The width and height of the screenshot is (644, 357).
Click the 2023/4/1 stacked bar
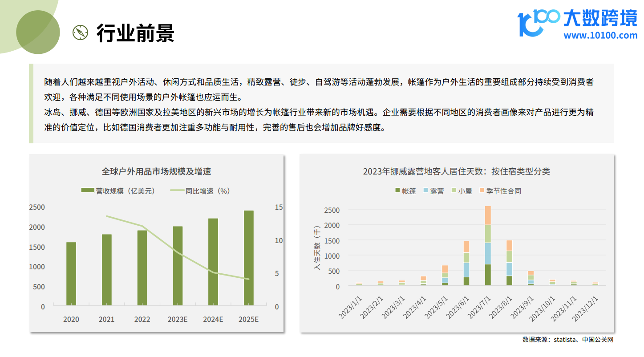click(x=423, y=281)
